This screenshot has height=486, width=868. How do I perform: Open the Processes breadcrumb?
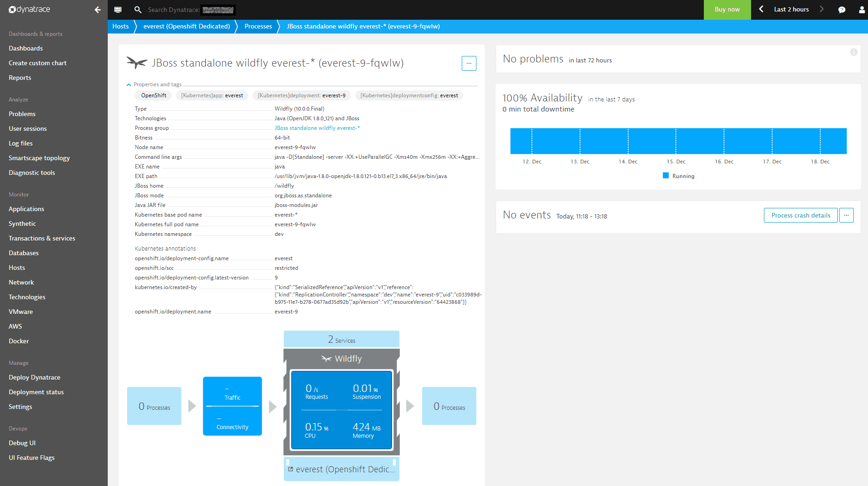coord(258,26)
